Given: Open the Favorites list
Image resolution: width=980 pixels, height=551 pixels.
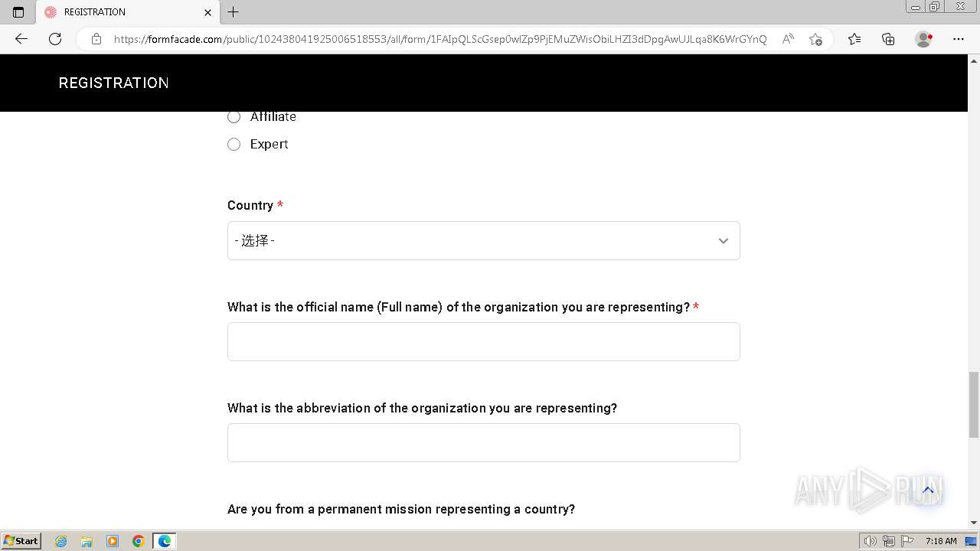Looking at the screenshot, I should (x=854, y=39).
